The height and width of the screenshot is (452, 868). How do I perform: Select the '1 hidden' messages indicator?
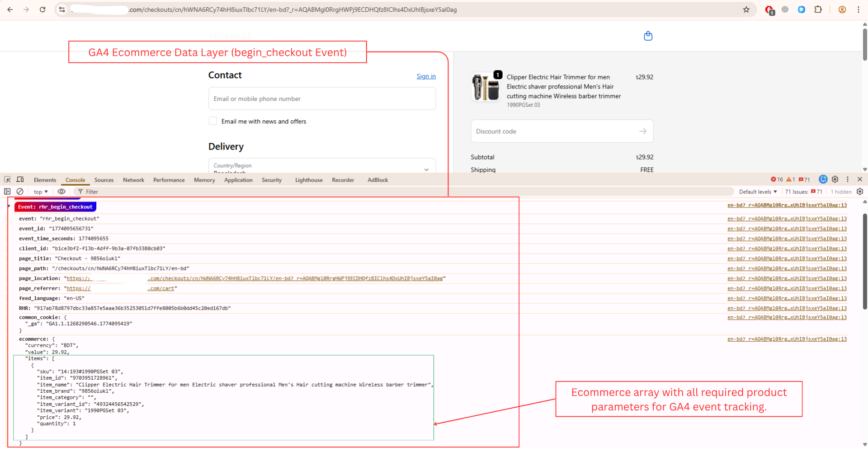[x=841, y=192]
